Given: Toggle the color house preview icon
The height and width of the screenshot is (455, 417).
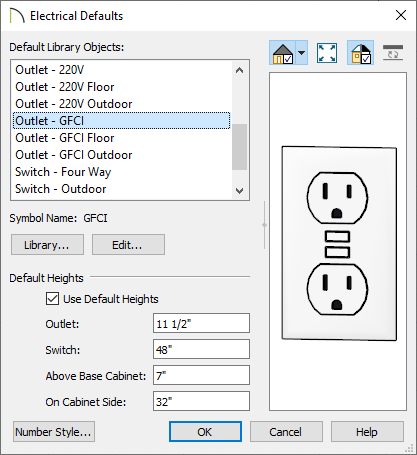Looking at the screenshot, I should pos(361,53).
